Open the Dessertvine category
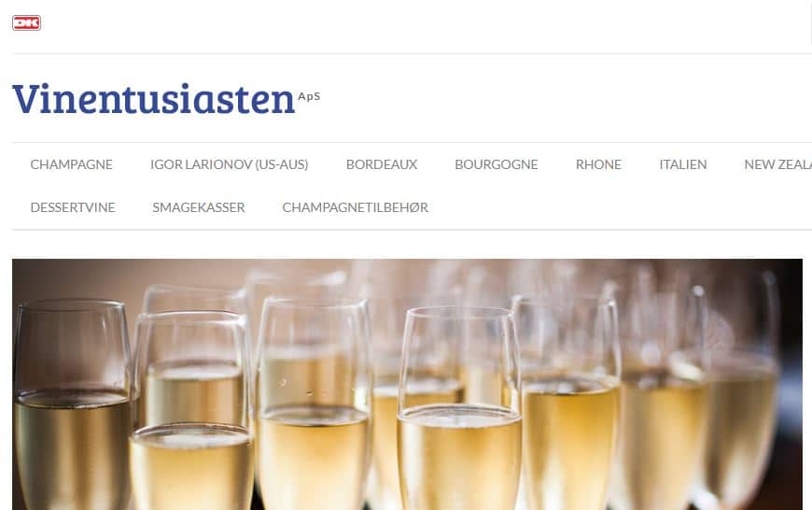Viewport: 812px width, 510px height. click(73, 207)
